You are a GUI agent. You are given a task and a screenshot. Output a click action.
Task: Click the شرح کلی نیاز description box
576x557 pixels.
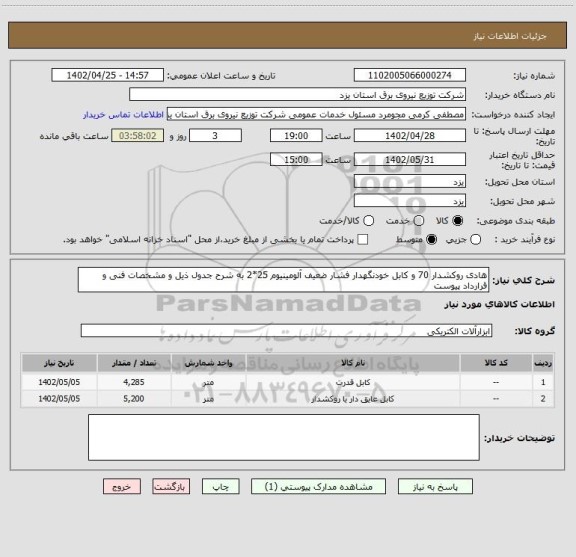coord(284,280)
